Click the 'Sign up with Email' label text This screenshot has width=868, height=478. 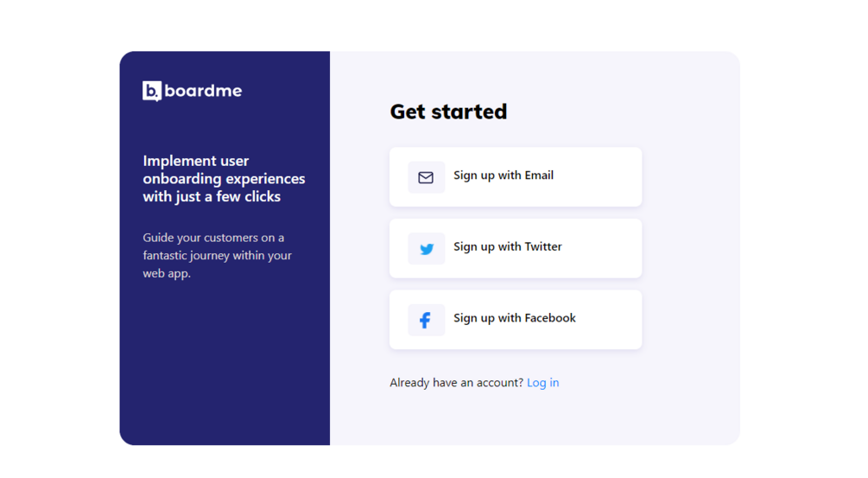click(504, 175)
